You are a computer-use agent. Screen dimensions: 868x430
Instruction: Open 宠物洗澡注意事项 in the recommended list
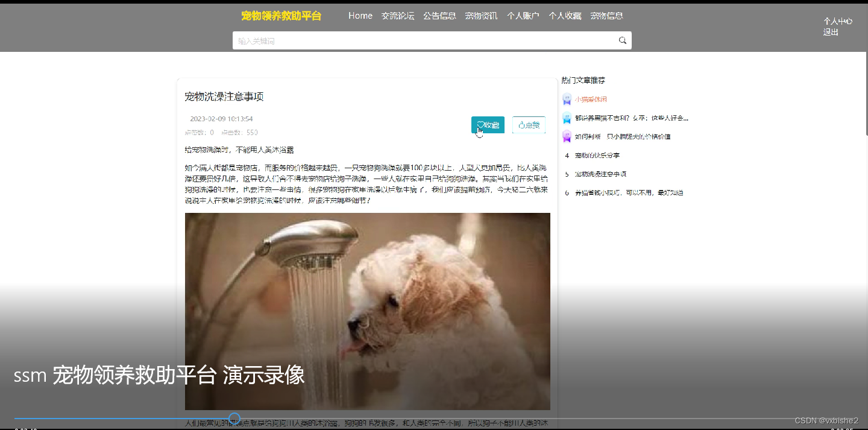[600, 174]
